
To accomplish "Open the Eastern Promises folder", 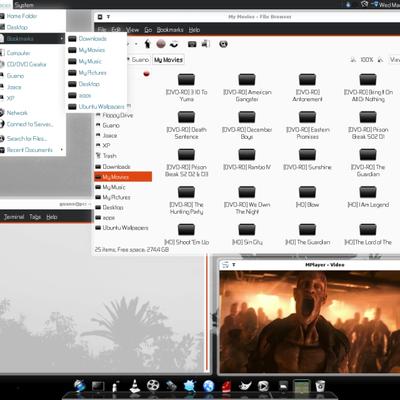I will coord(307,125).
